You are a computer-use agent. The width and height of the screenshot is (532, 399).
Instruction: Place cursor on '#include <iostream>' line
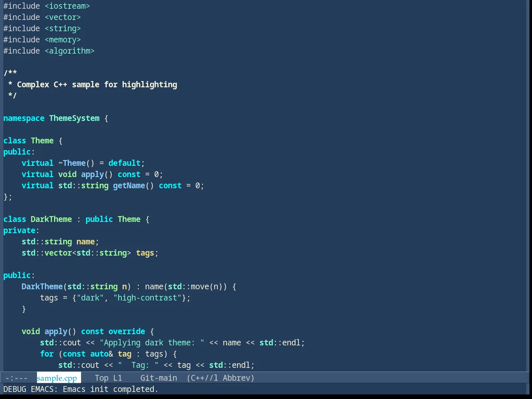[47, 6]
